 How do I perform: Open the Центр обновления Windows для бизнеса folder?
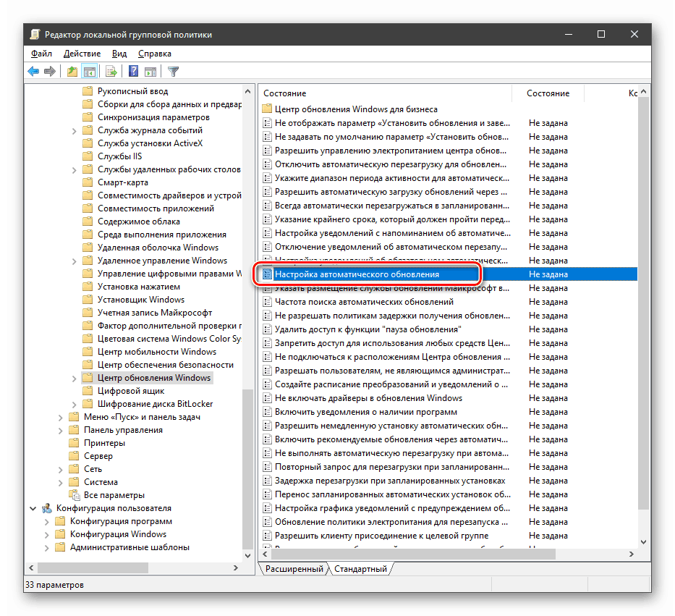tap(356, 109)
